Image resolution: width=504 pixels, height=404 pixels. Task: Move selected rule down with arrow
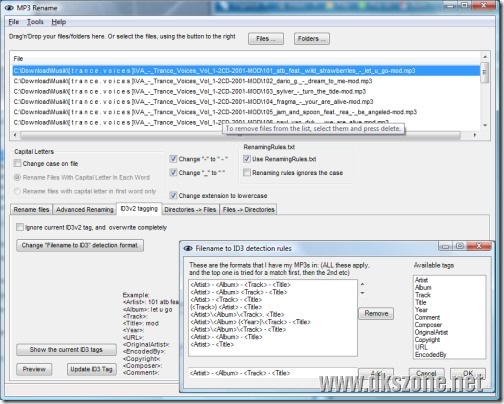(x=362, y=293)
